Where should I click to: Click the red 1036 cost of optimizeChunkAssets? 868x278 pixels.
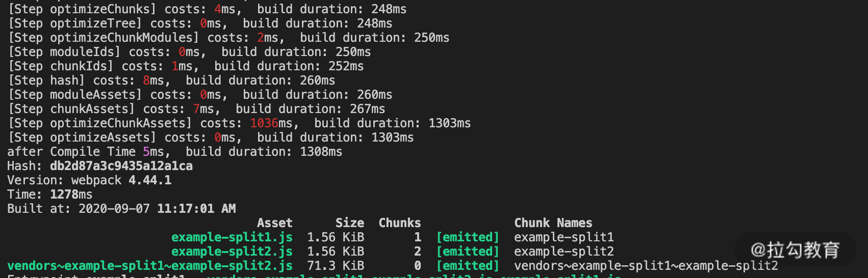264,123
